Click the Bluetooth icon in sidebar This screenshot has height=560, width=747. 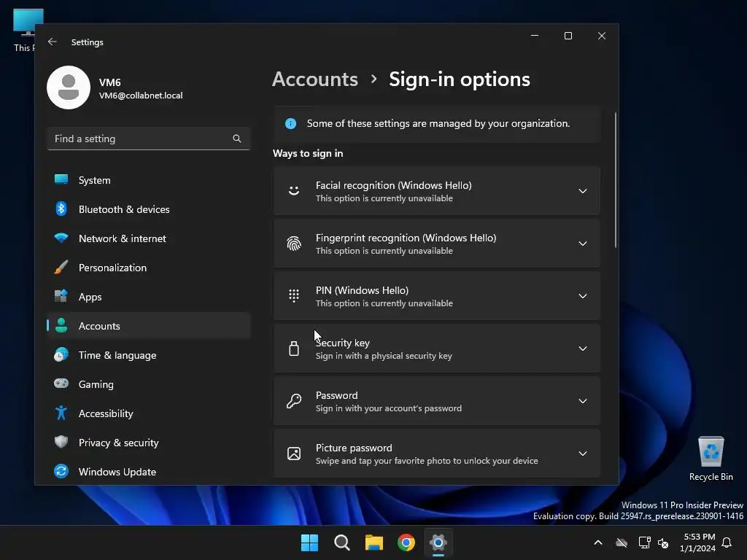[x=61, y=209]
